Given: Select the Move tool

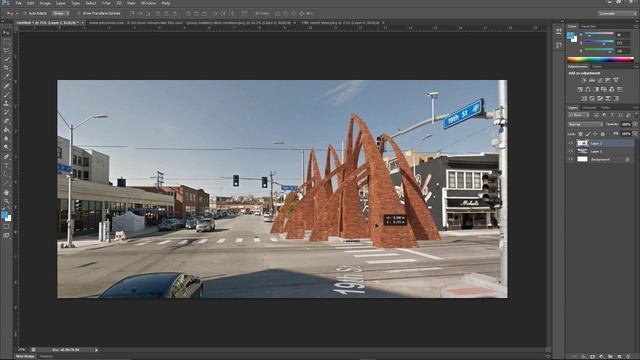Looking at the screenshot, I should click(x=6, y=33).
